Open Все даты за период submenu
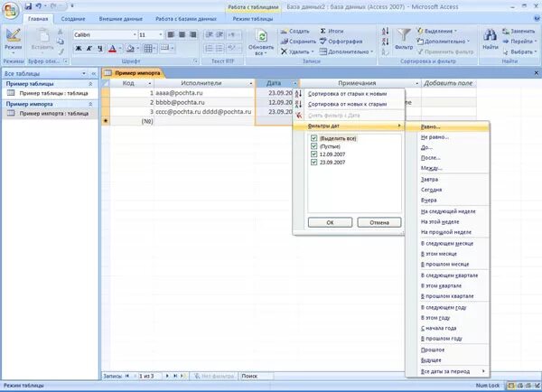 pyautogui.click(x=447, y=371)
